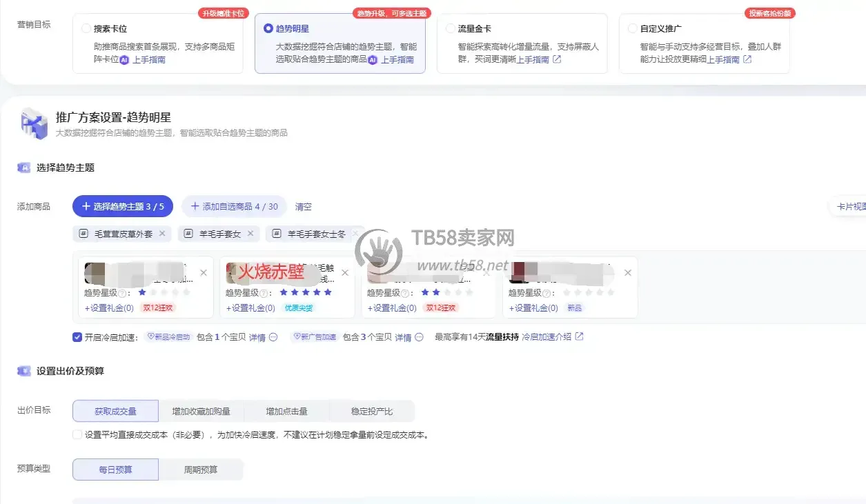
Task: Click the 双12狂欢 tag in the one-star card
Action: pos(157,308)
